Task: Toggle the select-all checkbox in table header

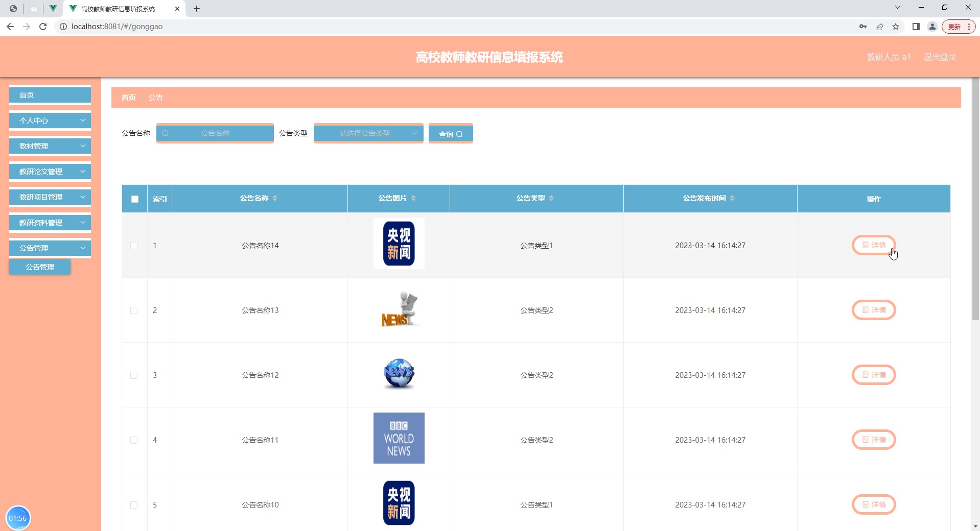Action: coord(135,199)
